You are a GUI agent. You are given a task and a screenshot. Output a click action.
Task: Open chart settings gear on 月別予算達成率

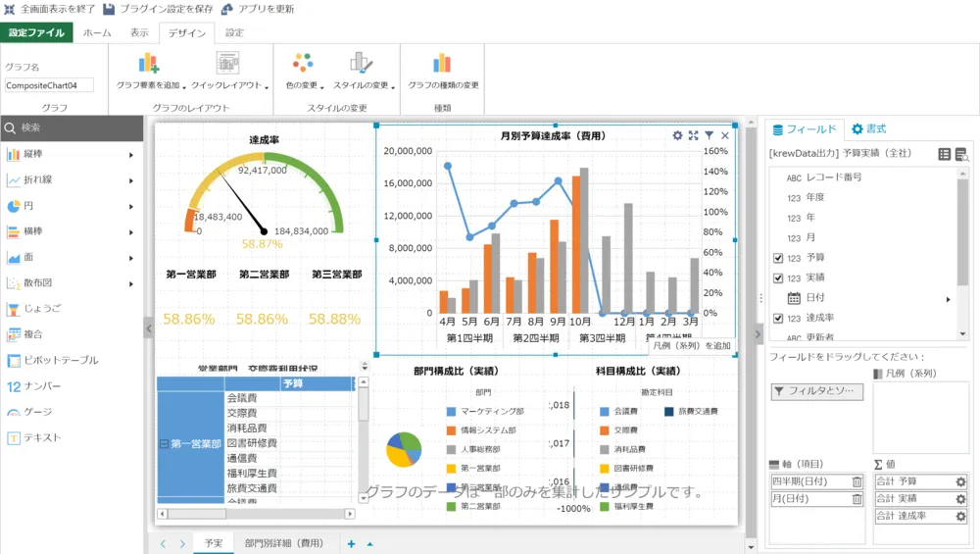(677, 135)
